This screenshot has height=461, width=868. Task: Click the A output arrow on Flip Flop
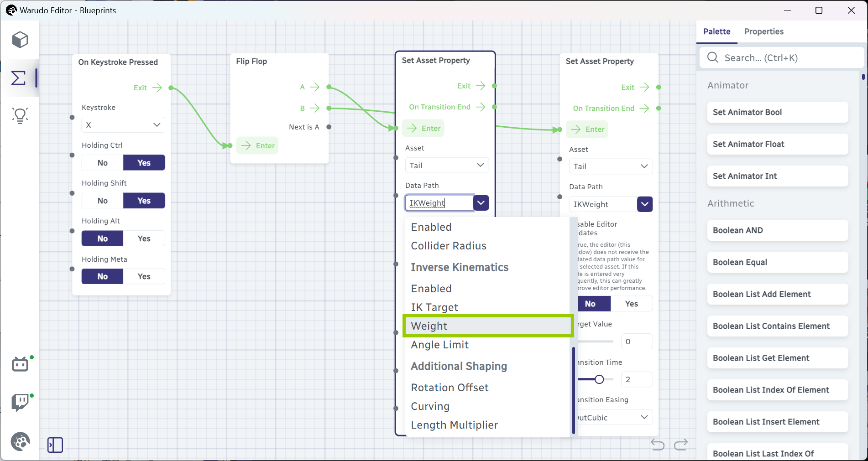click(x=315, y=87)
